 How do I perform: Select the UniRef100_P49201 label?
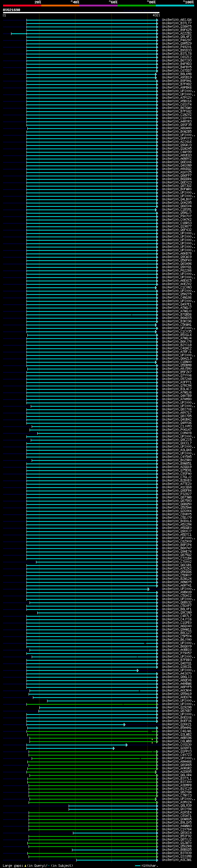coord(177,47)
